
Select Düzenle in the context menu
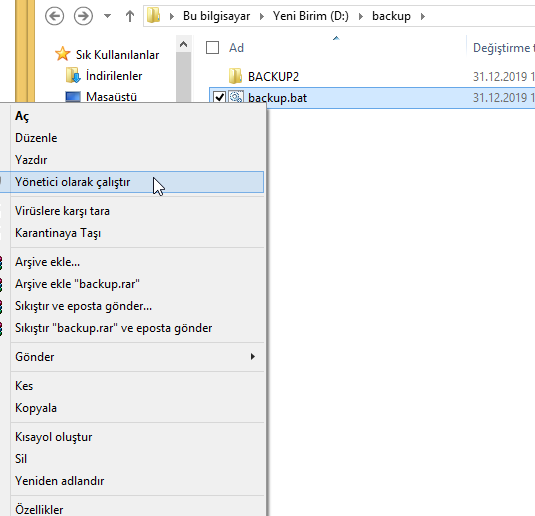pyautogui.click(x=36, y=138)
